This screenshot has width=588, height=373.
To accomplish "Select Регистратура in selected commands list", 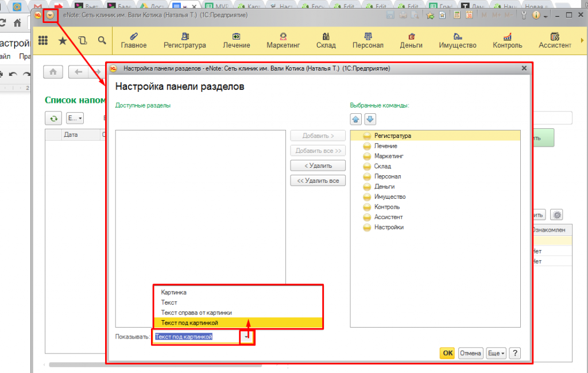I will coord(435,136).
